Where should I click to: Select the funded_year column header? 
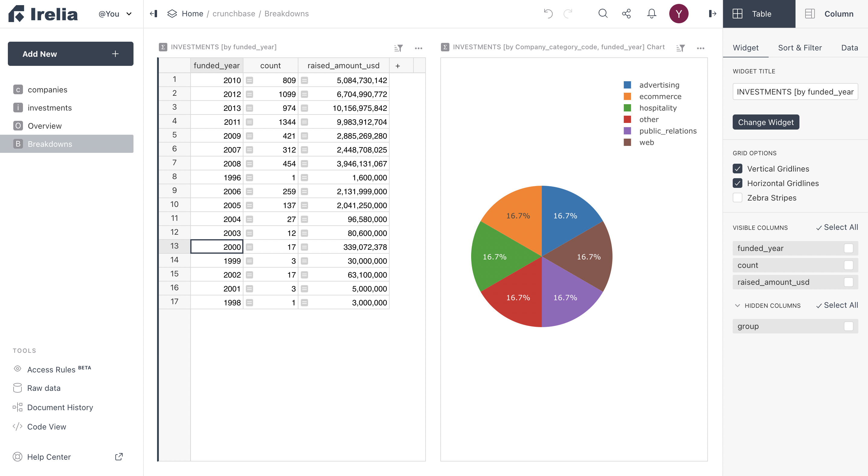pos(217,66)
